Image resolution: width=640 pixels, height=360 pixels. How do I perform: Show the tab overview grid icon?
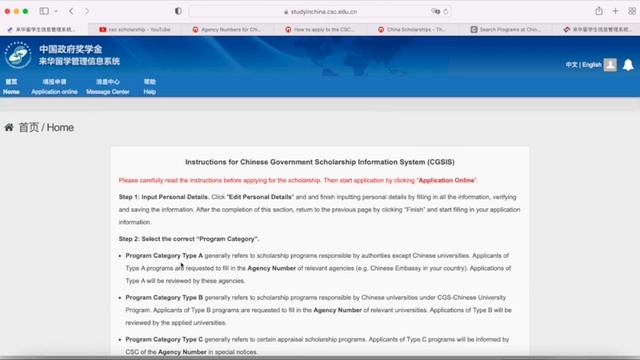tap(632, 11)
